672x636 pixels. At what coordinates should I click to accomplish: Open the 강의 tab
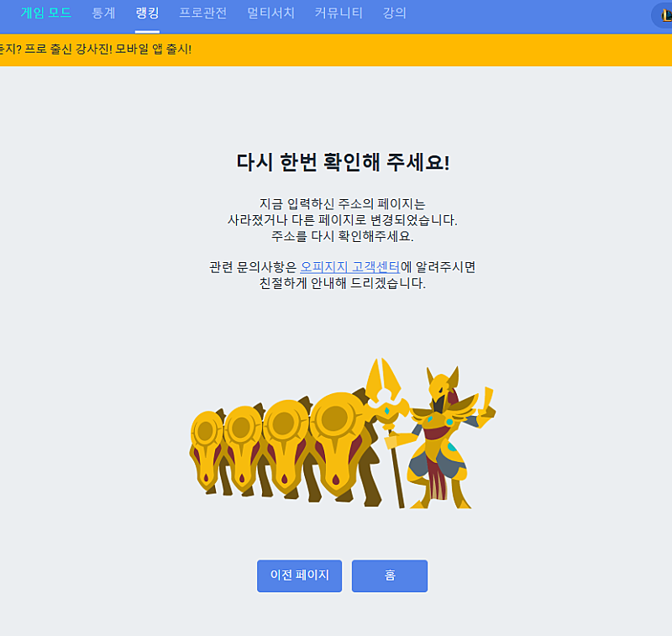(x=394, y=13)
